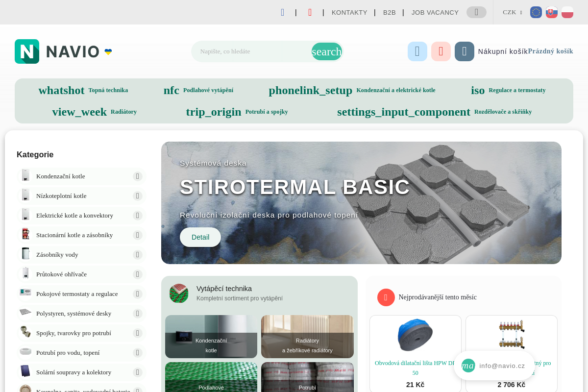Click the Detail button on banner

click(200, 237)
